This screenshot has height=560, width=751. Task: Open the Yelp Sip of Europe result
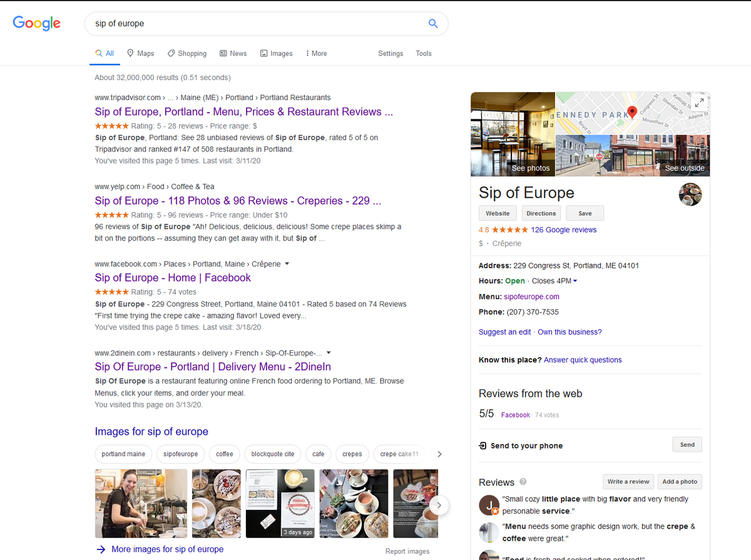point(238,201)
